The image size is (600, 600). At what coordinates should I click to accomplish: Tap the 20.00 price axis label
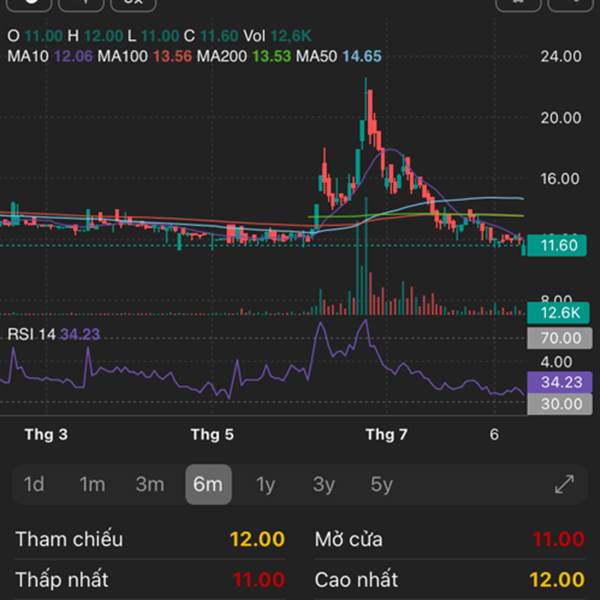tap(561, 118)
